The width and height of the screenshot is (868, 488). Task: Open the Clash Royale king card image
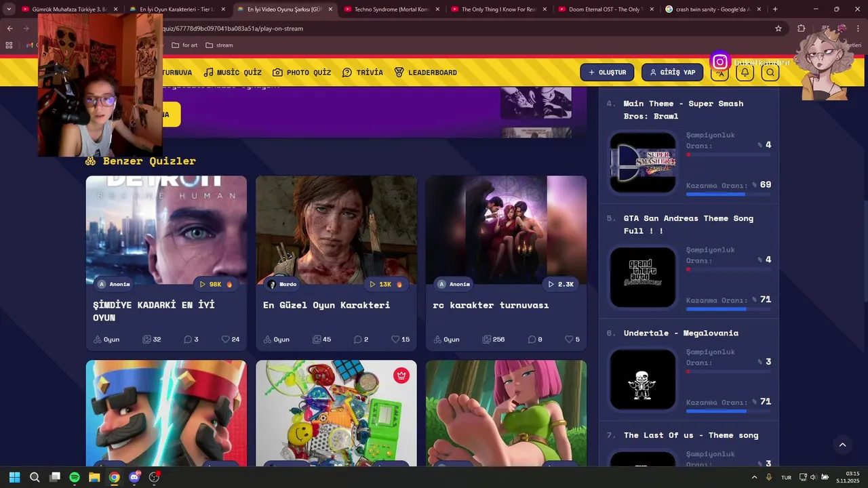point(166,413)
